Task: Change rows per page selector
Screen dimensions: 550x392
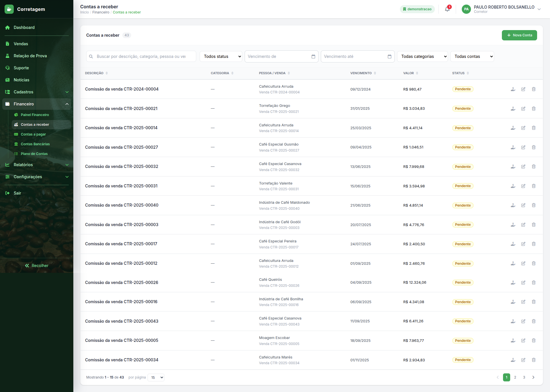Action: tap(156, 377)
